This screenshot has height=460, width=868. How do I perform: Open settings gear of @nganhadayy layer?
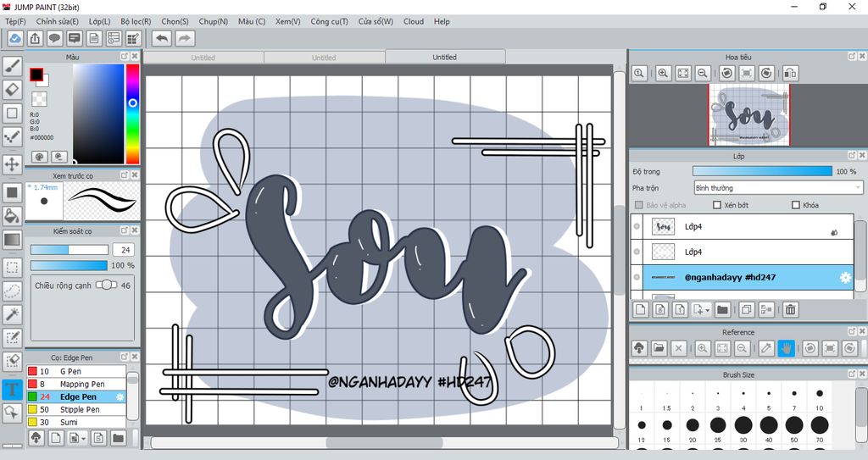point(845,277)
